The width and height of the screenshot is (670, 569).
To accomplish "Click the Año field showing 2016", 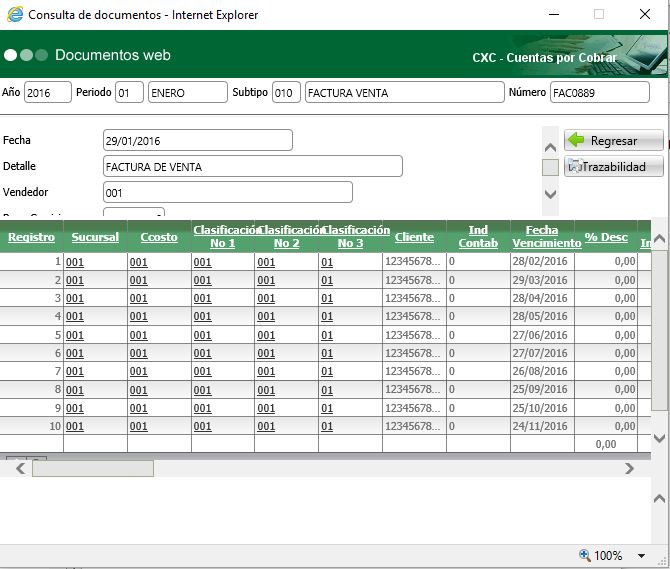I will 47,92.
